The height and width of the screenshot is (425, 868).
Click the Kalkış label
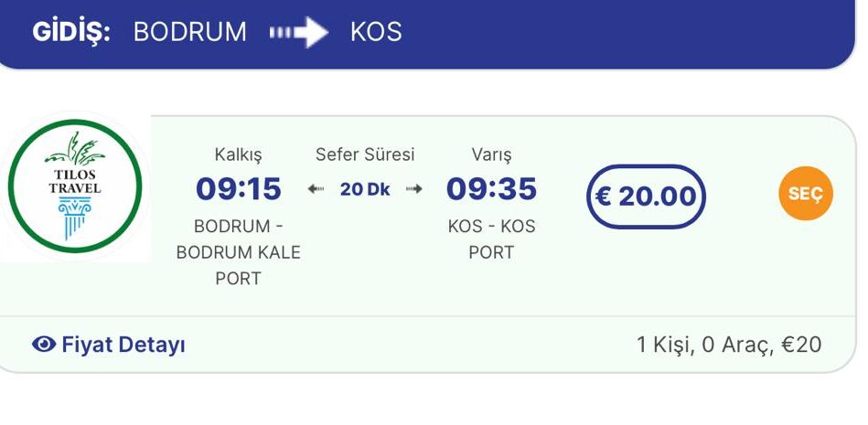coord(239,154)
